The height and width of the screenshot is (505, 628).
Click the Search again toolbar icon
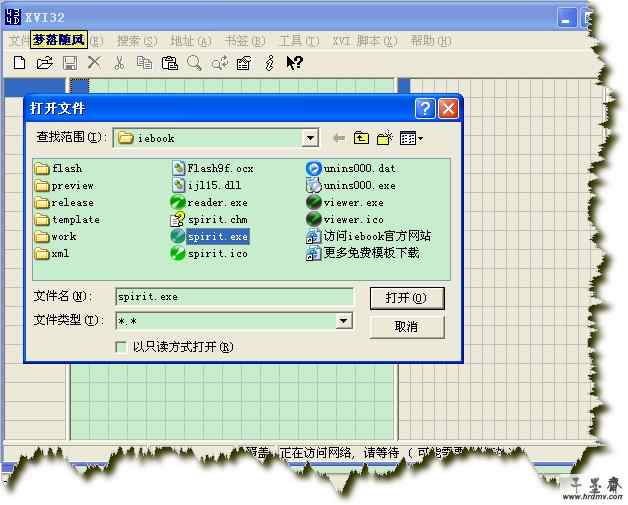coord(220,63)
